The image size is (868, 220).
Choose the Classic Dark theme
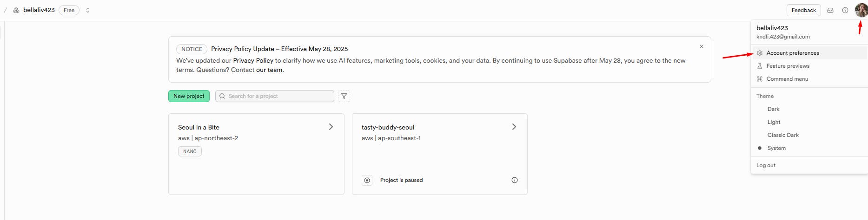pyautogui.click(x=783, y=135)
